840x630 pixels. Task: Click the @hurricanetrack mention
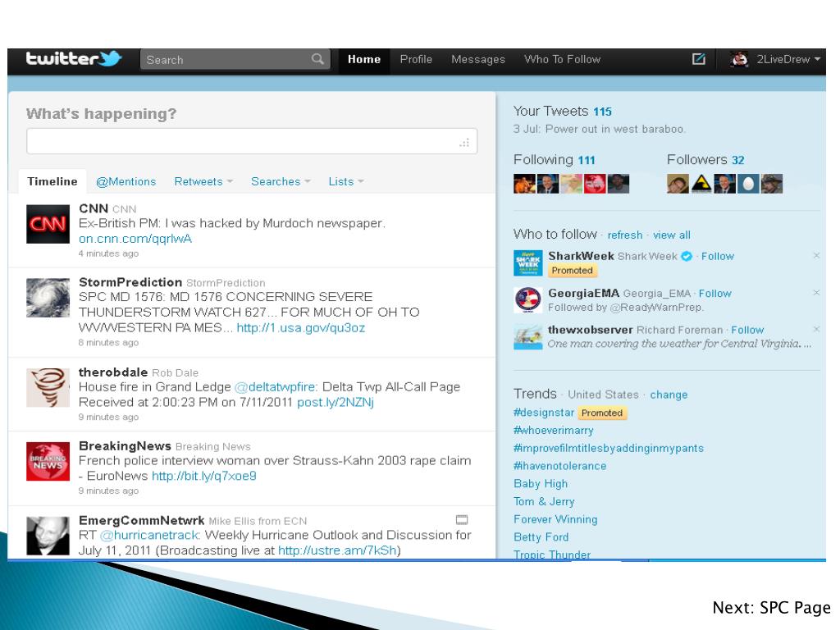click(150, 535)
